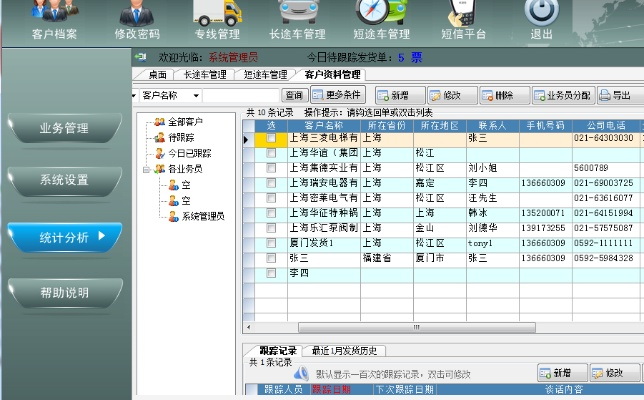
Task: Open 短途车管理 compass icon
Action: tap(380, 20)
